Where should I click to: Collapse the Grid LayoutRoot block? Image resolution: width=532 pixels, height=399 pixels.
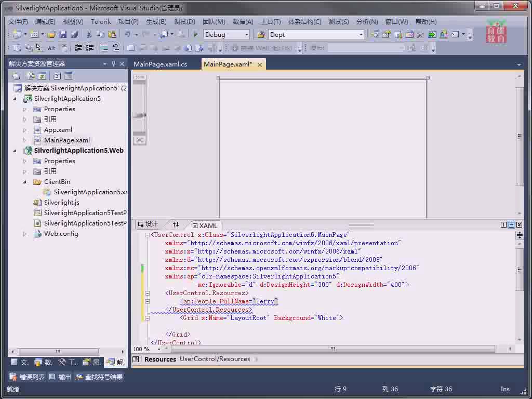(147, 318)
